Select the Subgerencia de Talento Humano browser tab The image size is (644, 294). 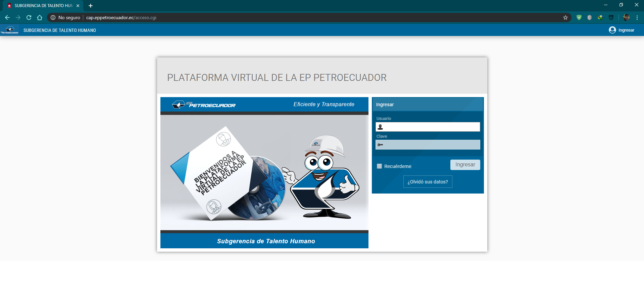pyautogui.click(x=44, y=6)
